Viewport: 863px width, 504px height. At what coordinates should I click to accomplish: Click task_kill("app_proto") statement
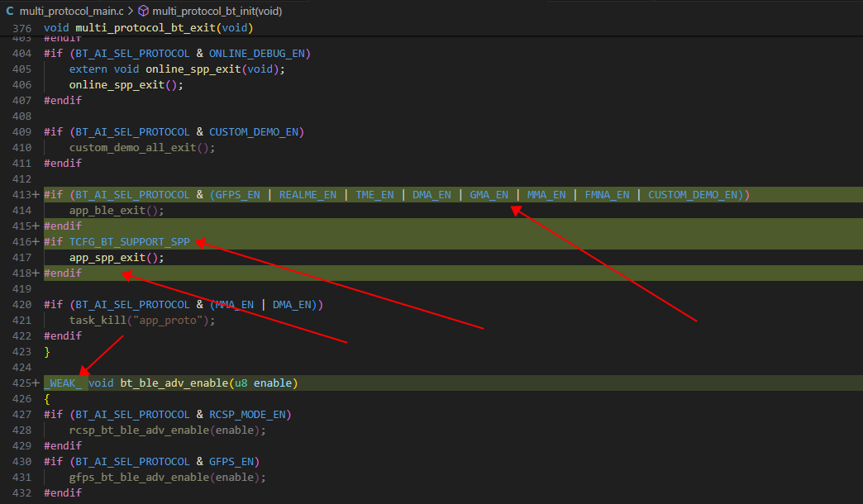142,321
